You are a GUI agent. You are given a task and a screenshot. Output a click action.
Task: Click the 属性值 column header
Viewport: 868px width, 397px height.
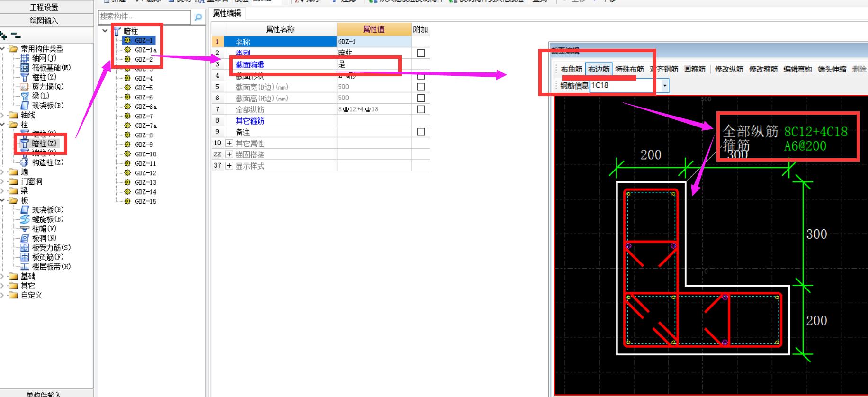coord(374,29)
